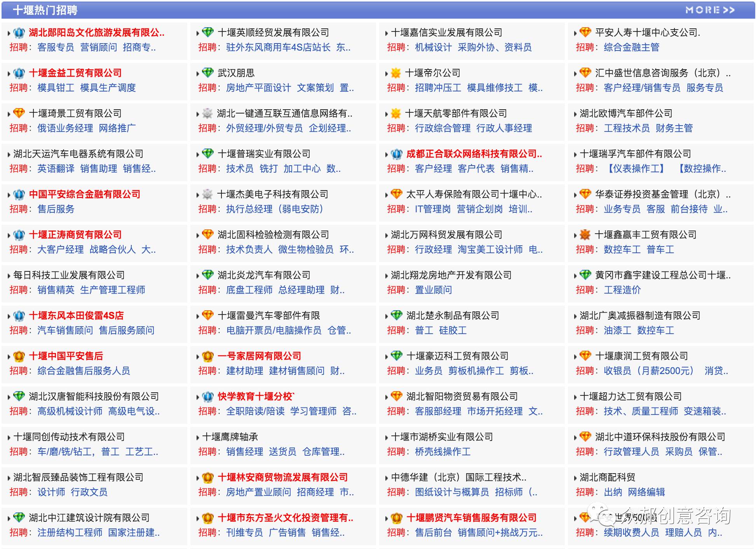Click green diamond icon beside 武汉朋思

(208, 73)
